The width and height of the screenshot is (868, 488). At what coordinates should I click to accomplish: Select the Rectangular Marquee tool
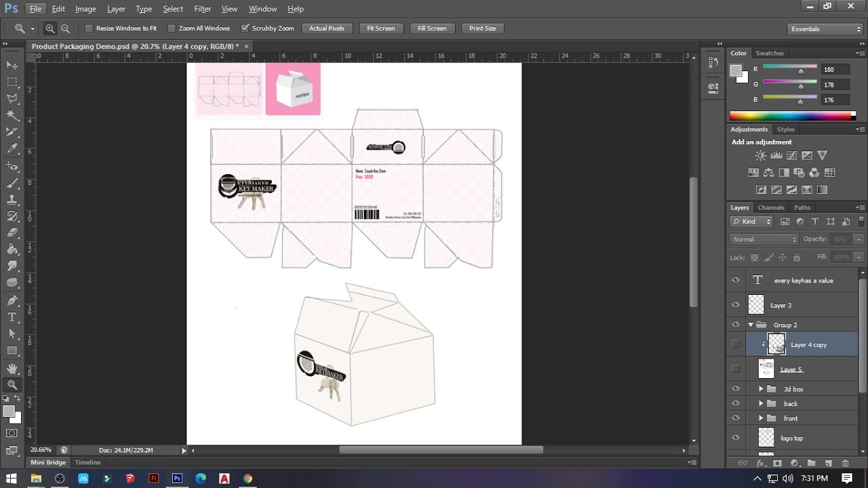pos(12,82)
